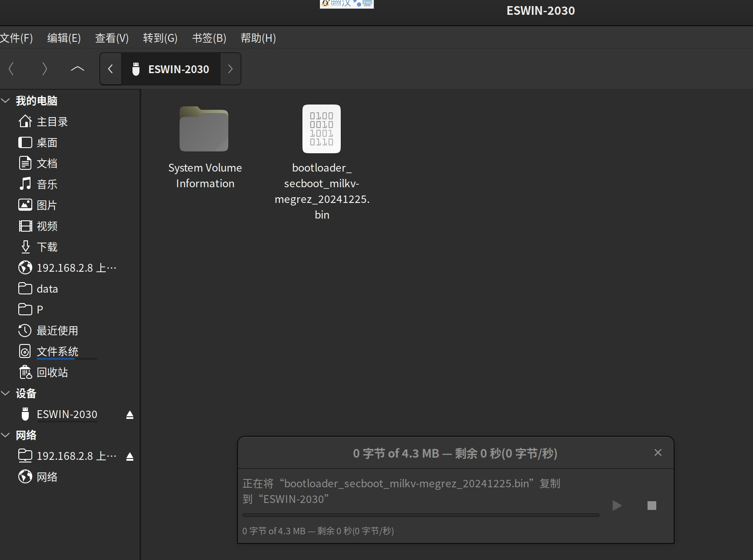The height and width of the screenshot is (560, 753).
Task: Go up to the parent folder
Action: click(x=78, y=69)
